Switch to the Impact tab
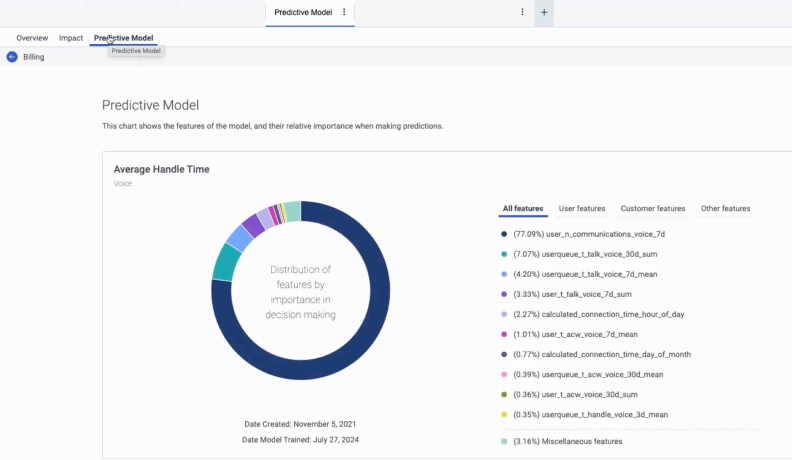 point(71,38)
